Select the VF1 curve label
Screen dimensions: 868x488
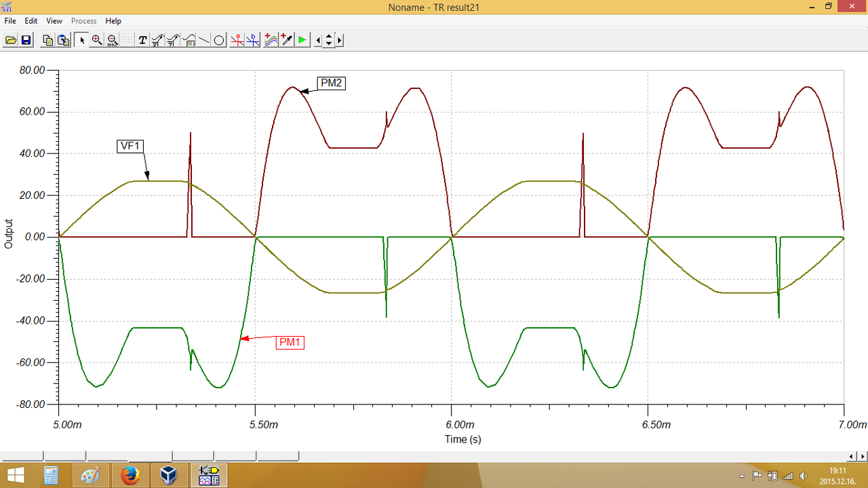click(x=131, y=146)
